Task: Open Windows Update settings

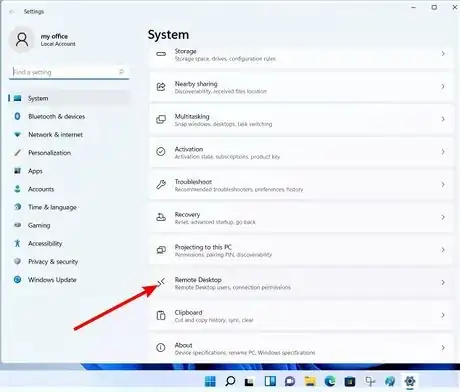Action: click(69, 280)
